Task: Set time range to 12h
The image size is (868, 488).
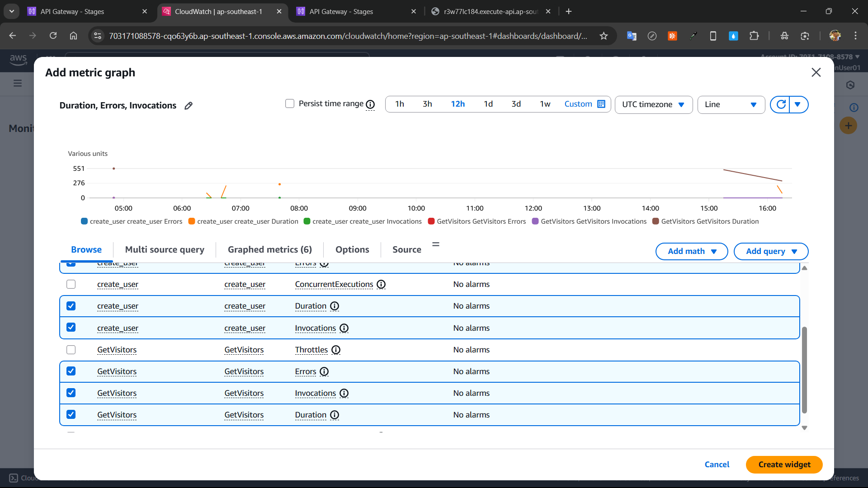Action: click(458, 104)
